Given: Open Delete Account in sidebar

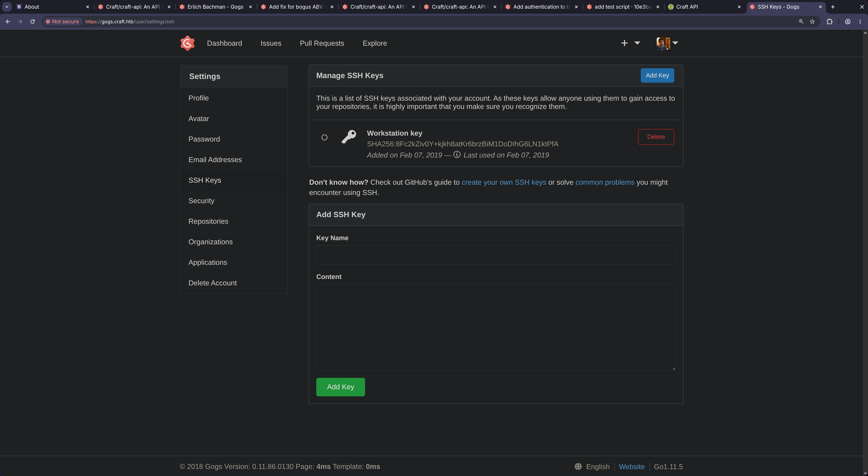Looking at the screenshot, I should coord(233,283).
